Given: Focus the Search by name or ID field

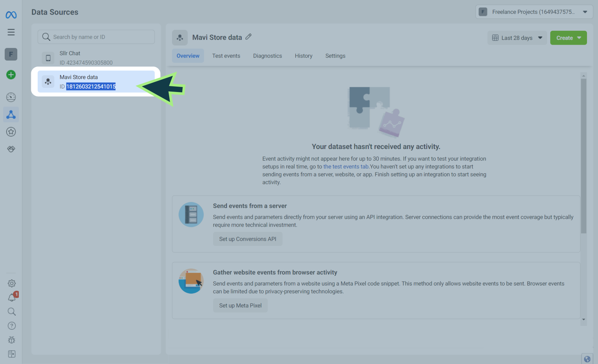Looking at the screenshot, I should [102, 37].
